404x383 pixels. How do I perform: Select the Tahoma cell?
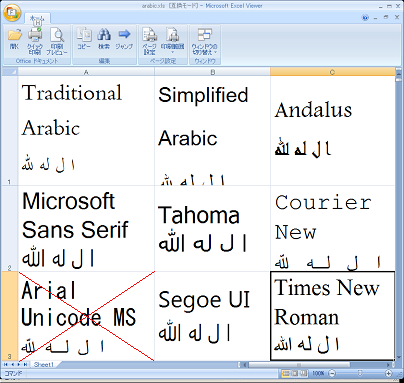(213, 228)
